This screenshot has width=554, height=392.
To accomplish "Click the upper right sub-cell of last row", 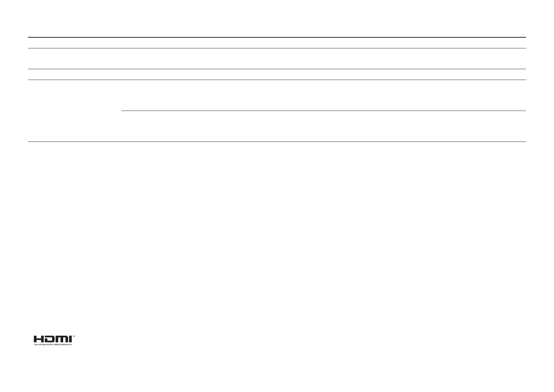I will tap(324, 95).
